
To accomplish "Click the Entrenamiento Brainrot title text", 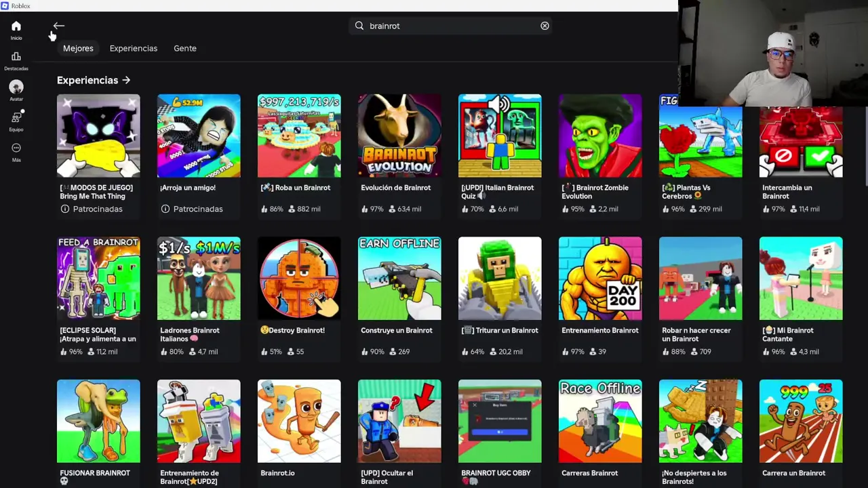I will (600, 330).
